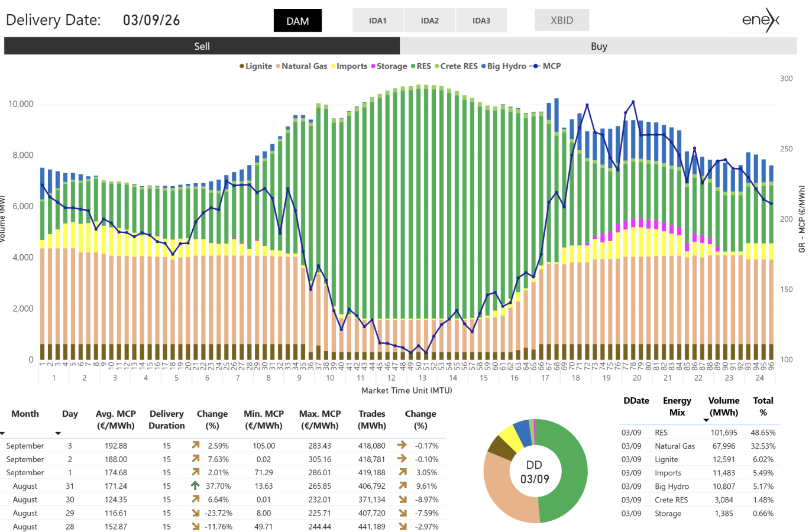
Task: Click the down arrow beside -8.97%
Action: coord(403,499)
